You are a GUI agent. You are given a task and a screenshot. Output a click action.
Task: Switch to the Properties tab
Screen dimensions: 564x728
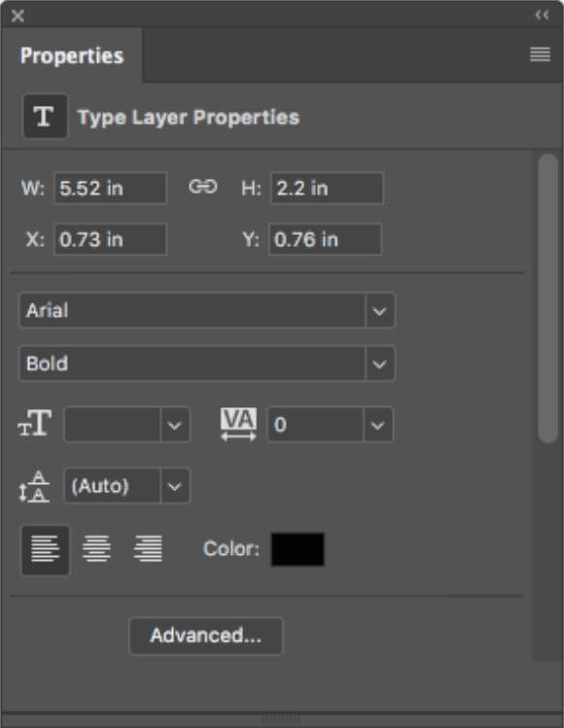click(72, 55)
